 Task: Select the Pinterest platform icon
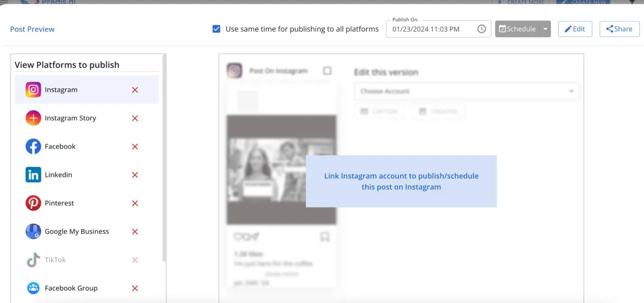click(33, 203)
